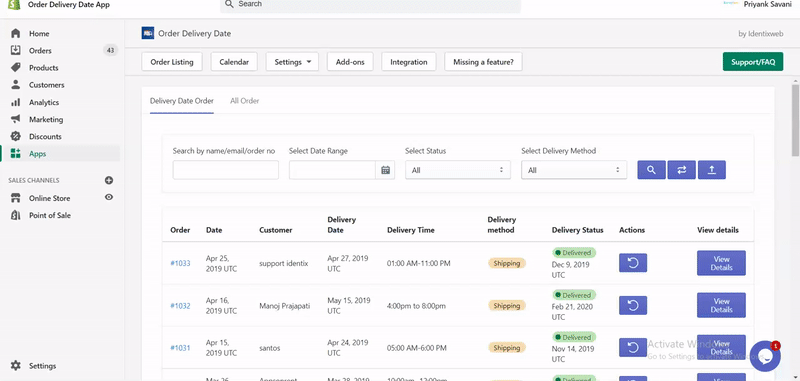Click the Delivery Time column header
Image resolution: width=800 pixels, height=381 pixels.
tap(411, 230)
